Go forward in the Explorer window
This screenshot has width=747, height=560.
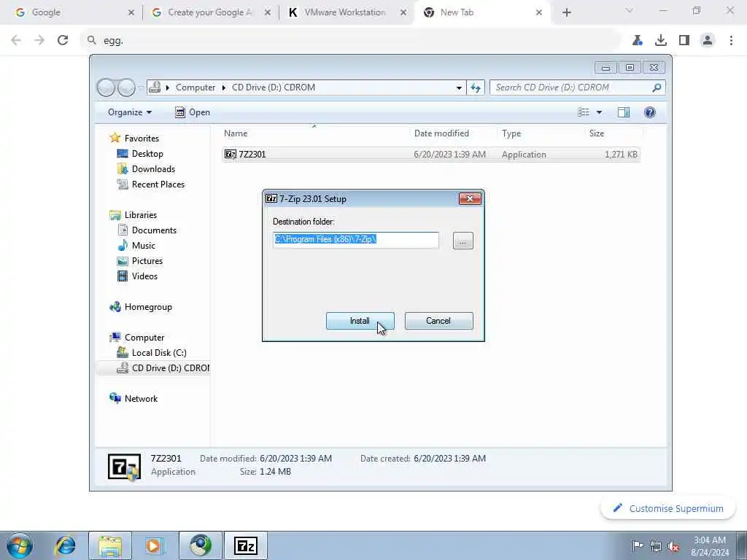(x=126, y=87)
